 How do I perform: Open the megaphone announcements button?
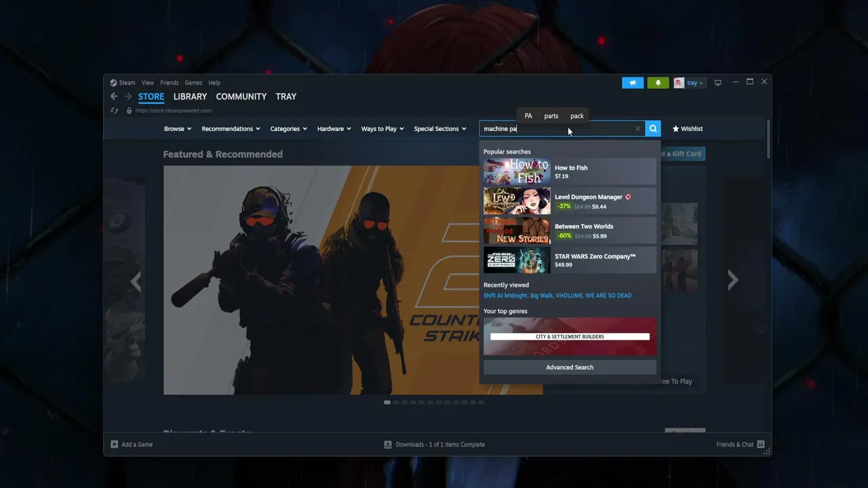pyautogui.click(x=633, y=83)
